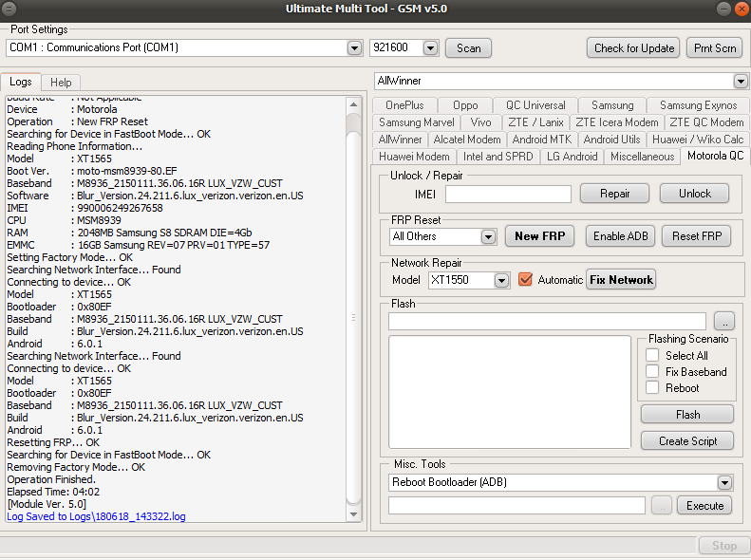The width and height of the screenshot is (751, 560).
Task: Switch to the Samsung Exynos tab
Action: click(x=698, y=105)
